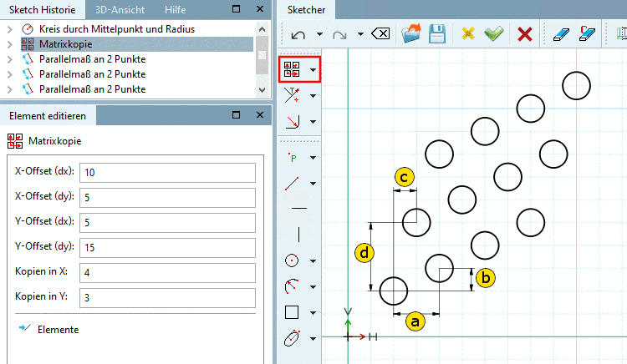The height and width of the screenshot is (364, 627).
Task: Open the Redo history dropdown arrow
Action: click(360, 34)
